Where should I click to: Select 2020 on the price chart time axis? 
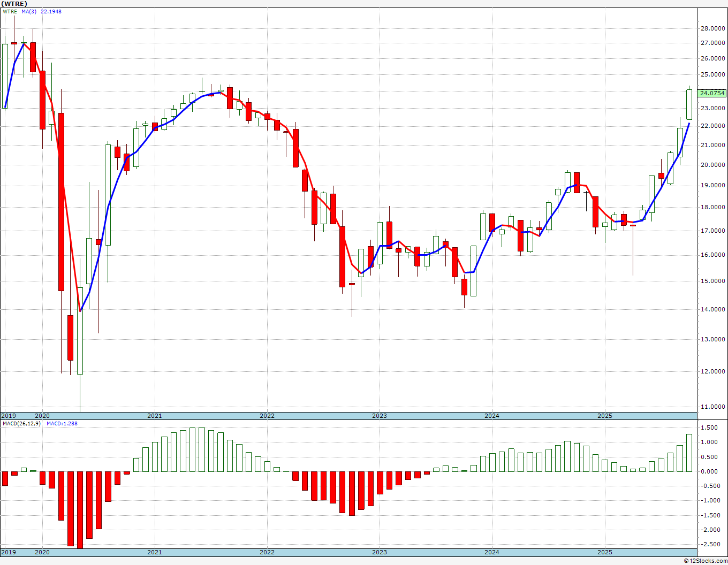tap(42, 416)
